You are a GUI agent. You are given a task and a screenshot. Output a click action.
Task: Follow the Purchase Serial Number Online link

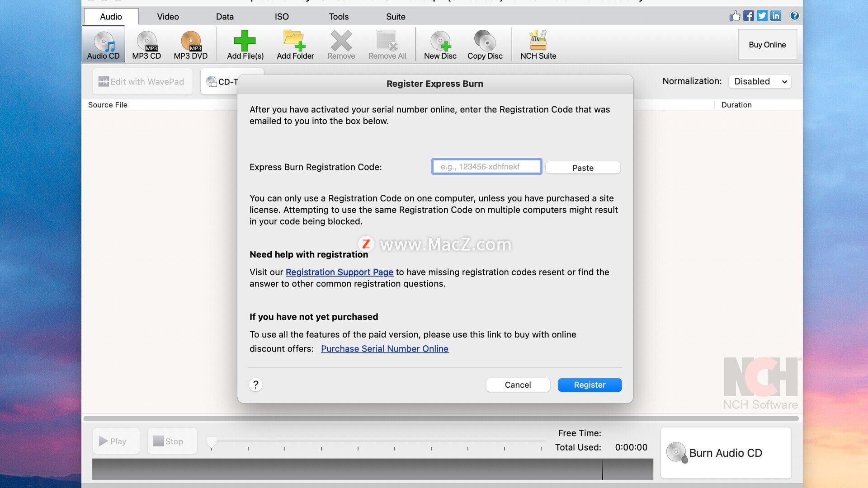click(385, 349)
